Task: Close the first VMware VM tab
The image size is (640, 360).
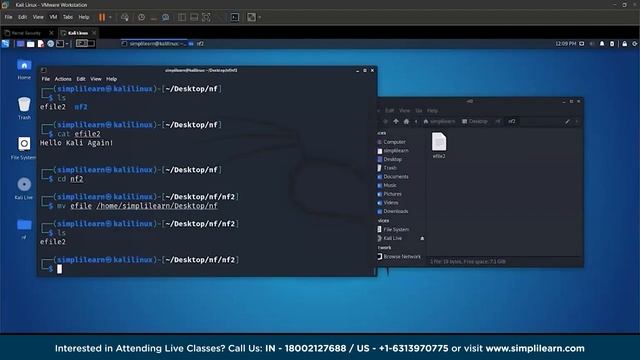Action: point(51,33)
